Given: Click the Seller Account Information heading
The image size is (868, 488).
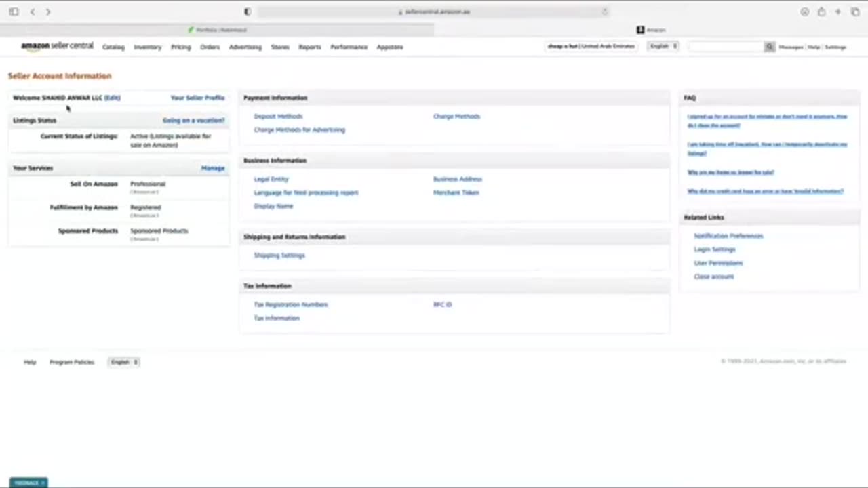Looking at the screenshot, I should [x=60, y=76].
